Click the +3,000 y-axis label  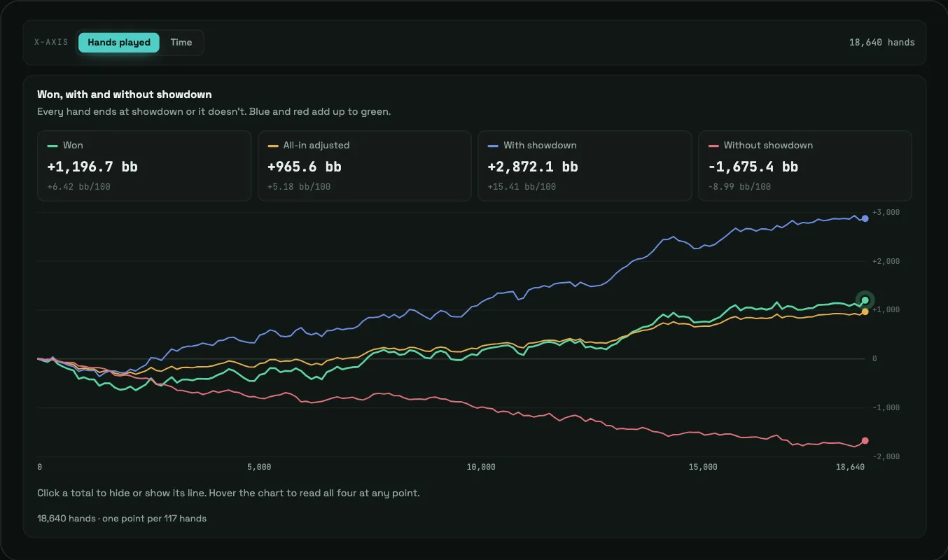pyautogui.click(x=886, y=212)
